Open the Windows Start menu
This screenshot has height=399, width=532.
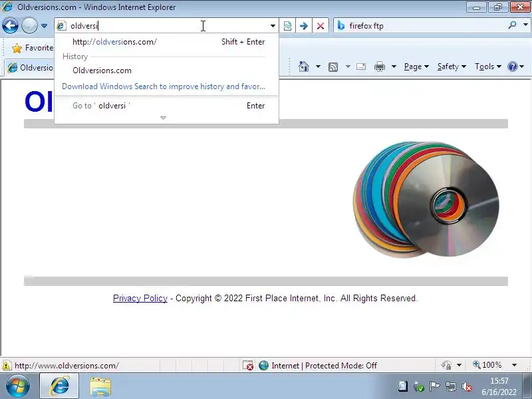point(18,386)
